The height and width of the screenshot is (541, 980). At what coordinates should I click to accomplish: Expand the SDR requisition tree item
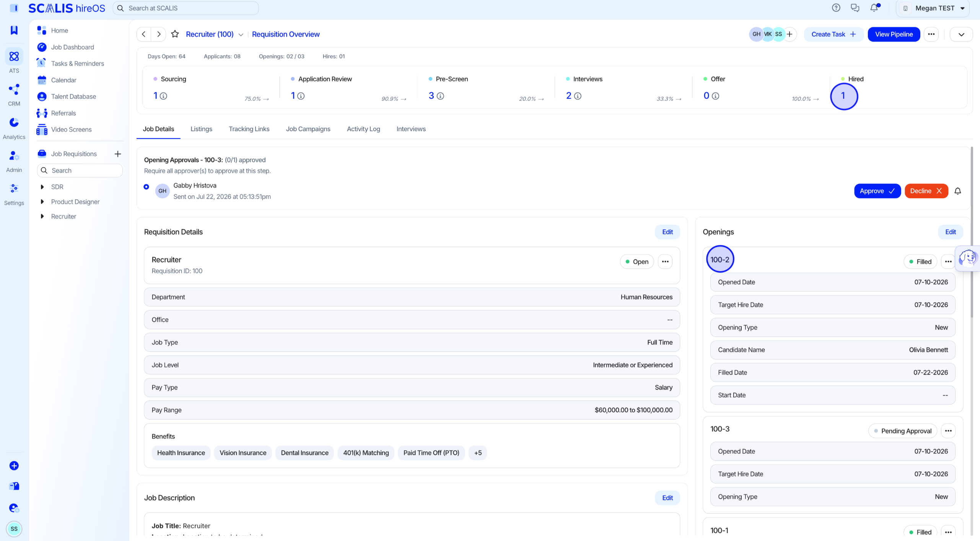pyautogui.click(x=42, y=187)
